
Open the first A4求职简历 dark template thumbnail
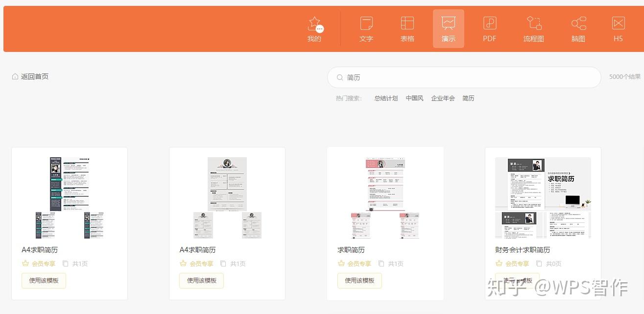click(x=70, y=198)
